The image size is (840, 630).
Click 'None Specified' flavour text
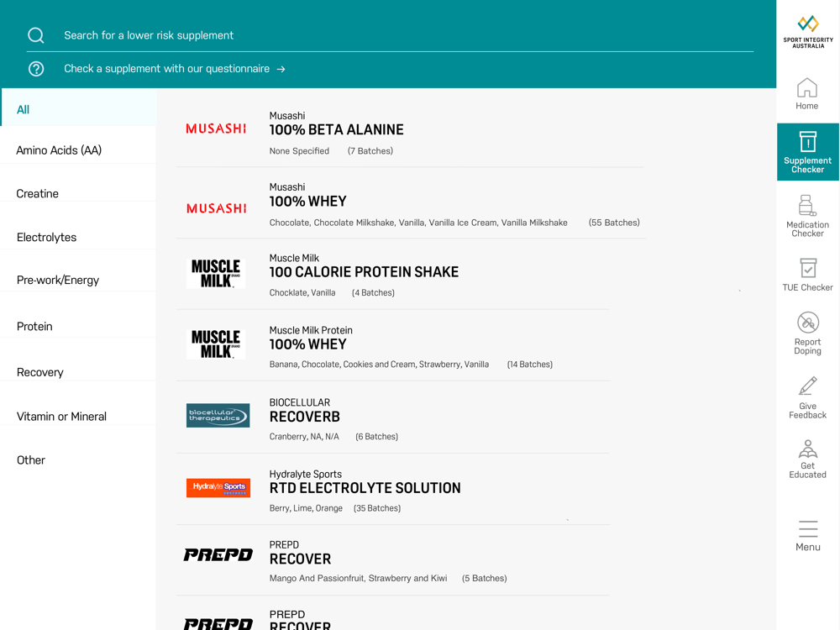pyautogui.click(x=300, y=151)
